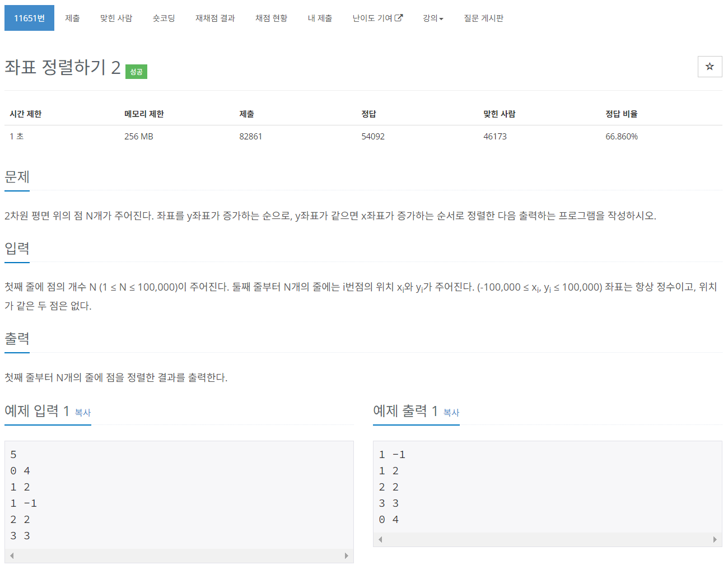Click the 82861 submissions value
This screenshot has width=728, height=565.
coord(251,137)
